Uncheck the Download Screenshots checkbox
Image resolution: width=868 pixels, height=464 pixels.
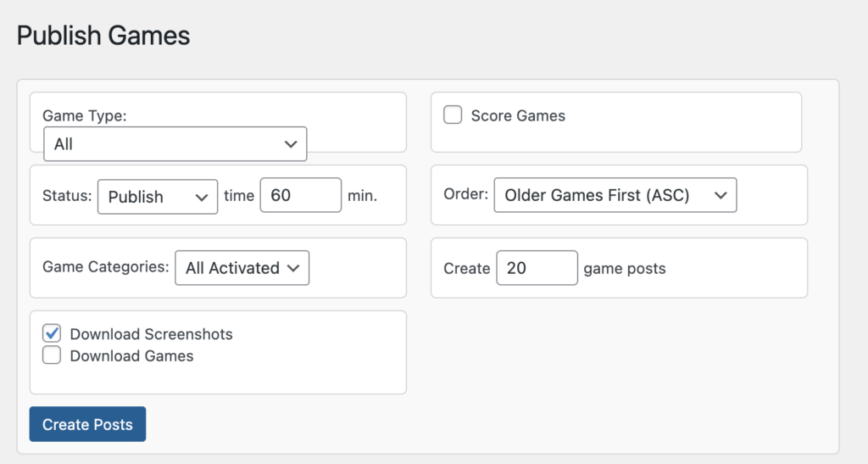(52, 333)
